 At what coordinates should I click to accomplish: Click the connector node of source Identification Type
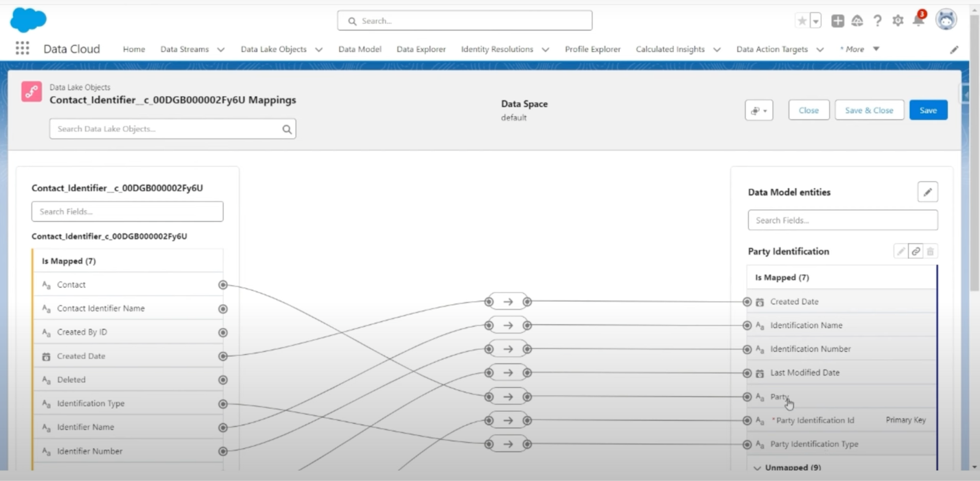pos(223,404)
